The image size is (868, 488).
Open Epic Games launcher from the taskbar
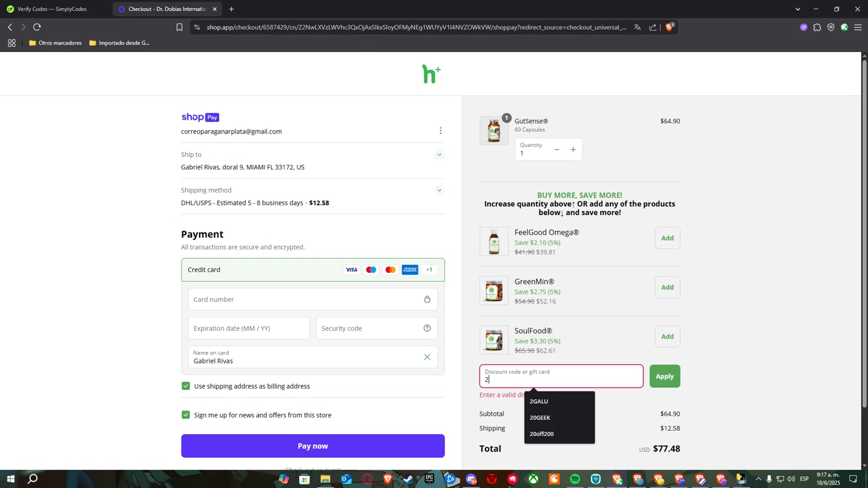[x=429, y=479]
